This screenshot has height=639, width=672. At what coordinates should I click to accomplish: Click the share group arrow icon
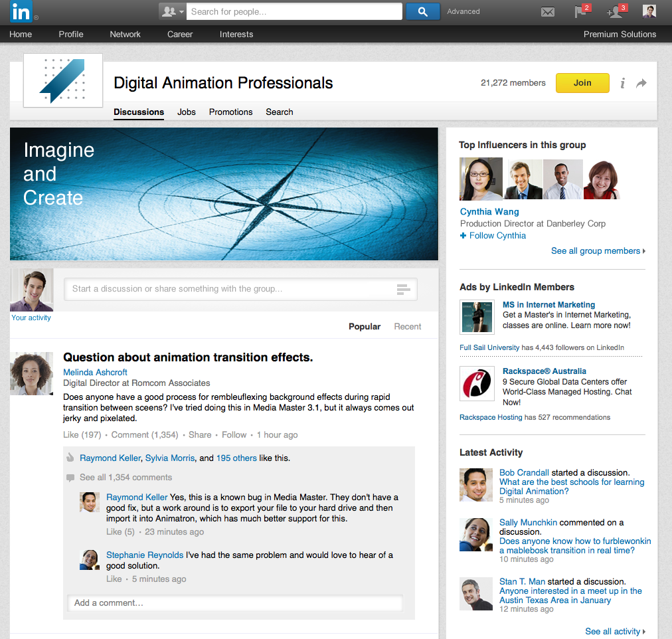tap(641, 83)
